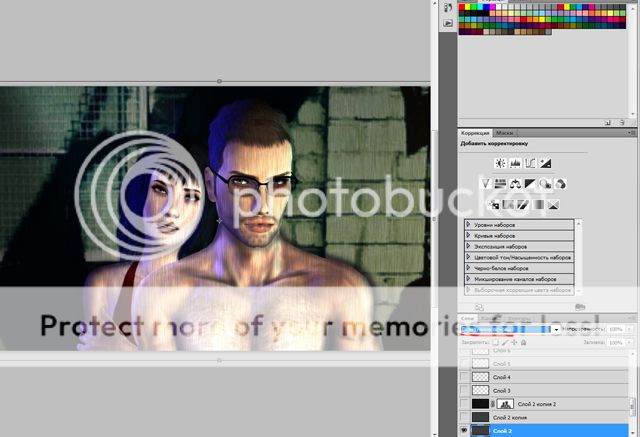640x437 pixels.
Task: Add a Brightness/Contrast adjustment
Action: click(501, 163)
